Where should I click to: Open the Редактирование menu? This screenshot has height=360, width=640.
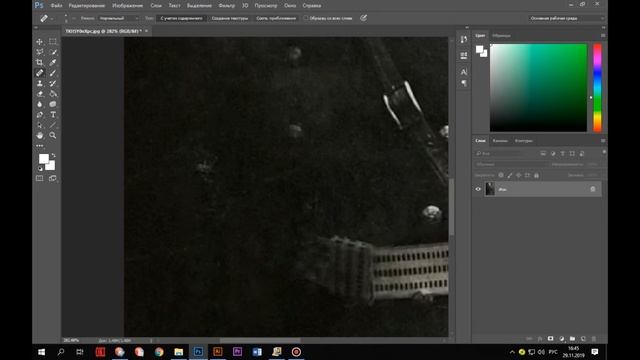[87, 6]
